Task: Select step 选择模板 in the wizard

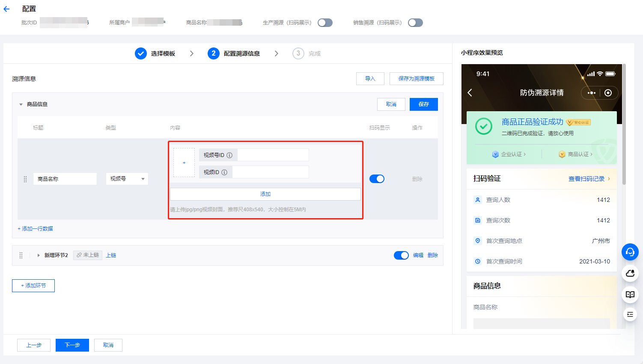Action: point(155,53)
